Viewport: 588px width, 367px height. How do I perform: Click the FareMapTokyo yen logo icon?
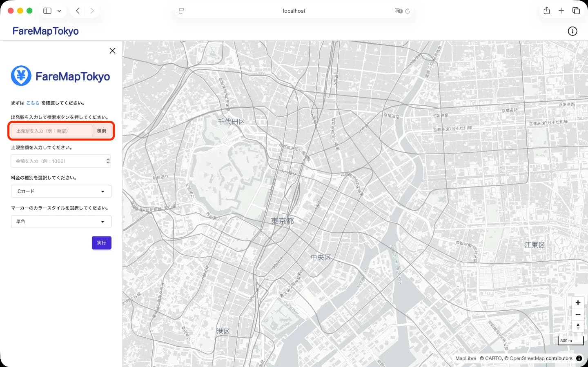(x=21, y=76)
